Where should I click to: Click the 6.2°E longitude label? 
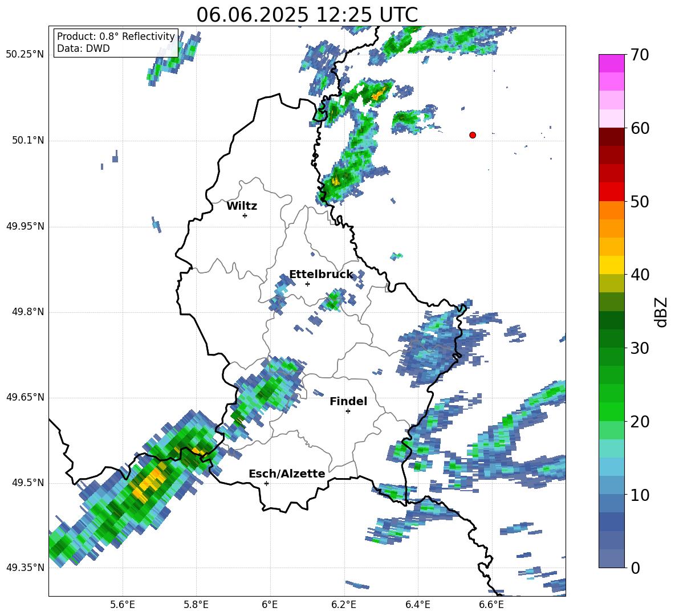click(344, 605)
